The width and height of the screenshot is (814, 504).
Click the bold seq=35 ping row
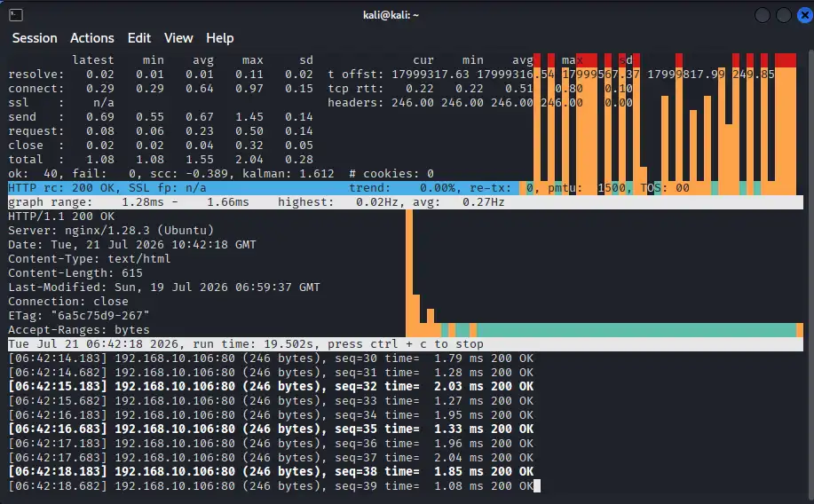pos(271,429)
